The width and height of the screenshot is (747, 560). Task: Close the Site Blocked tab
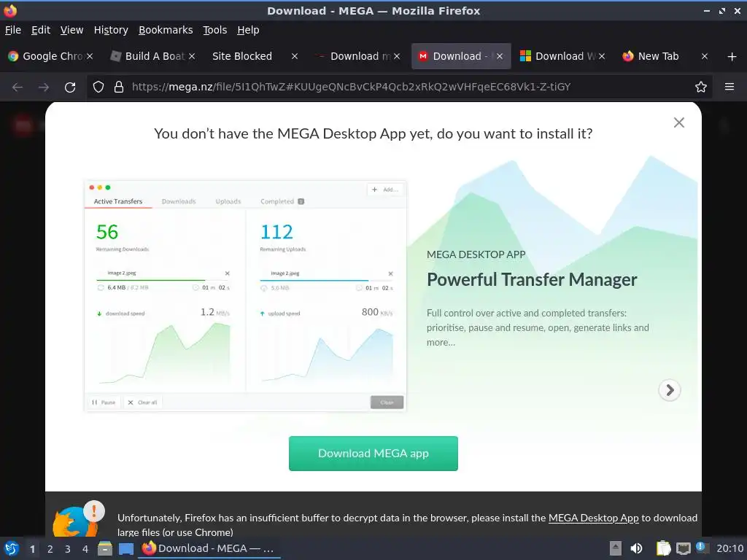(x=295, y=56)
